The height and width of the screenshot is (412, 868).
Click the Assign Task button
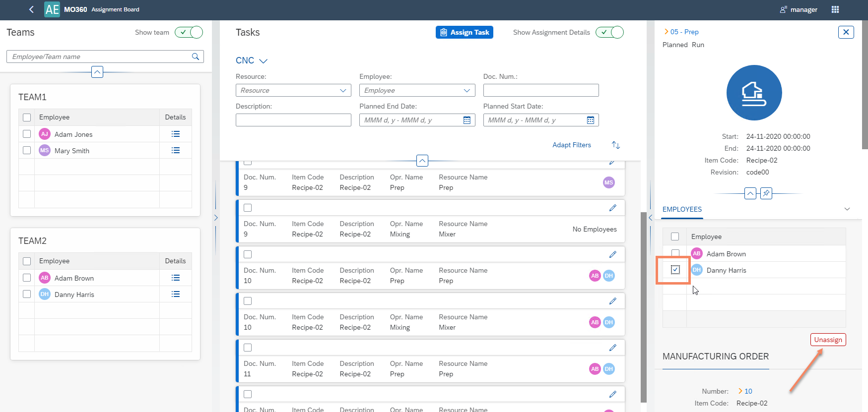tap(464, 32)
